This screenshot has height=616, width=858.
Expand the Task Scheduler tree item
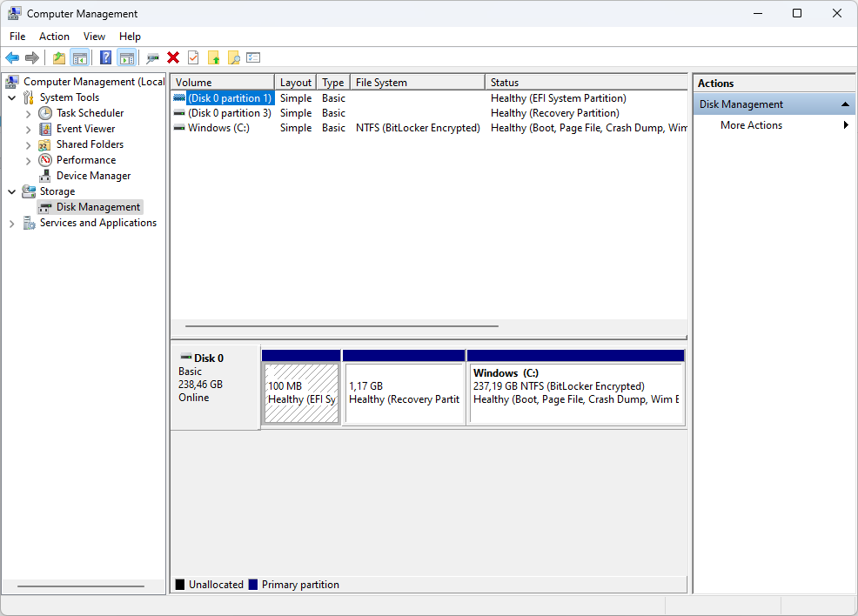click(x=29, y=113)
